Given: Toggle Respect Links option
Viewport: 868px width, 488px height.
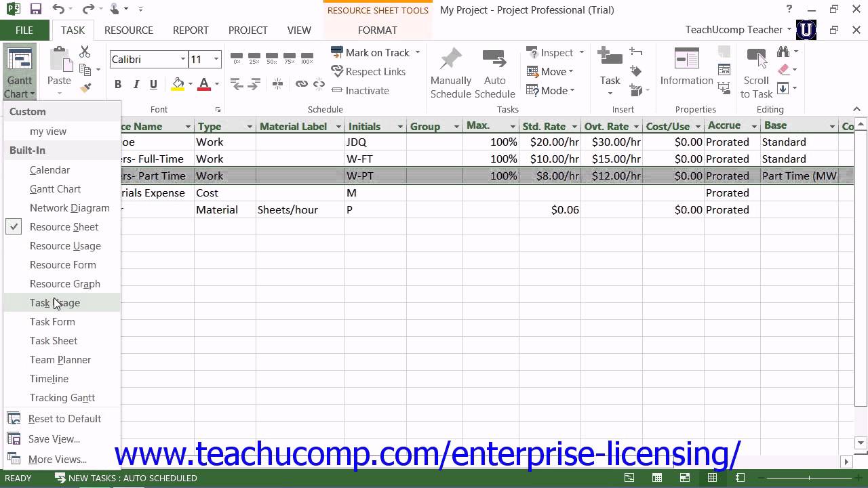Looking at the screenshot, I should click(368, 71).
